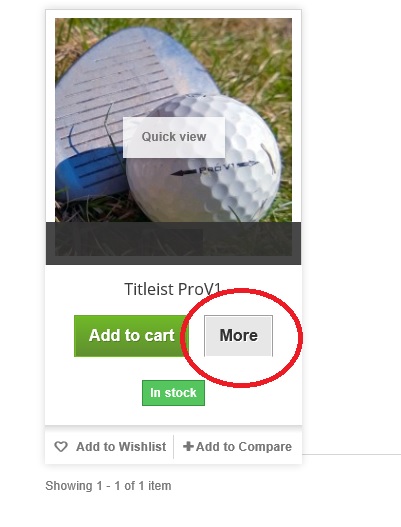The height and width of the screenshot is (527, 401).
Task: Select the Add to Wishlist text link
Action: [x=121, y=447]
